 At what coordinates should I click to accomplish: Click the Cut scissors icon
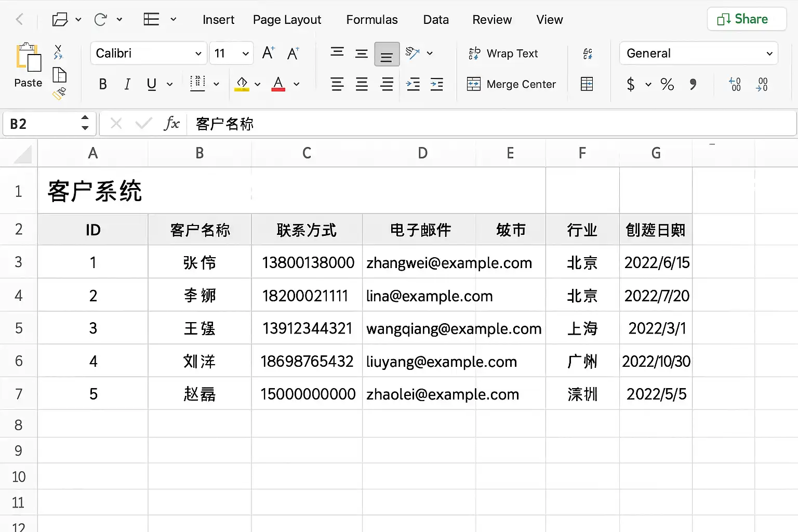(58, 52)
